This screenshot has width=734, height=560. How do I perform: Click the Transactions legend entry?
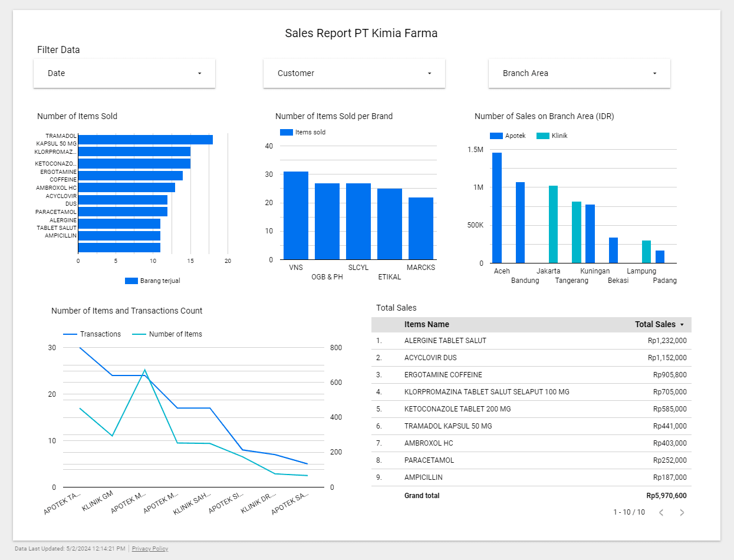[x=92, y=334]
